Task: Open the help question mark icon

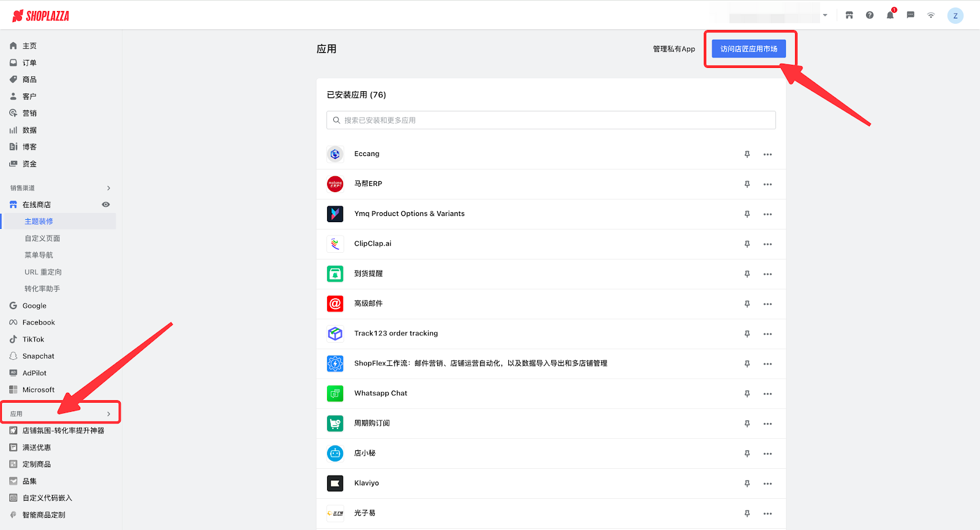Action: coord(870,15)
